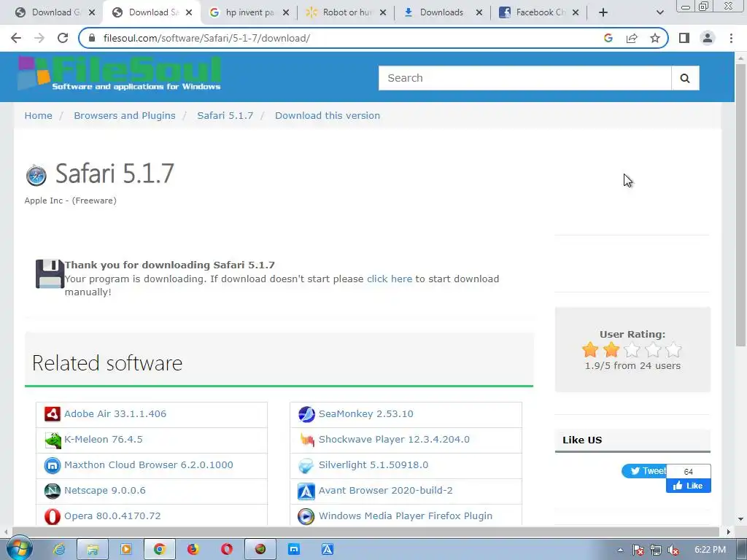Rate with the first star

(x=590, y=350)
